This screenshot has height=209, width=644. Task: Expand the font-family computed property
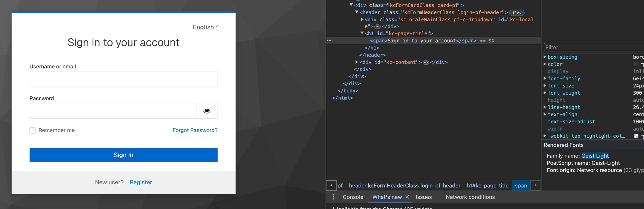point(545,78)
